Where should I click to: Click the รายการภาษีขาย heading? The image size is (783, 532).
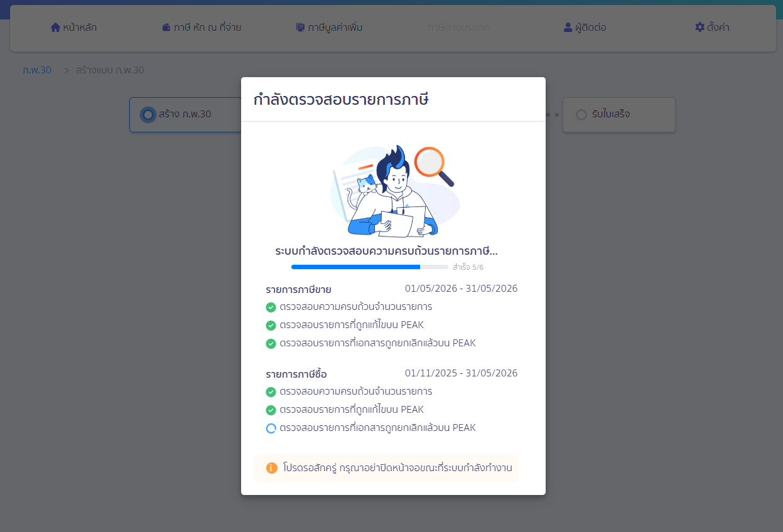[298, 290]
